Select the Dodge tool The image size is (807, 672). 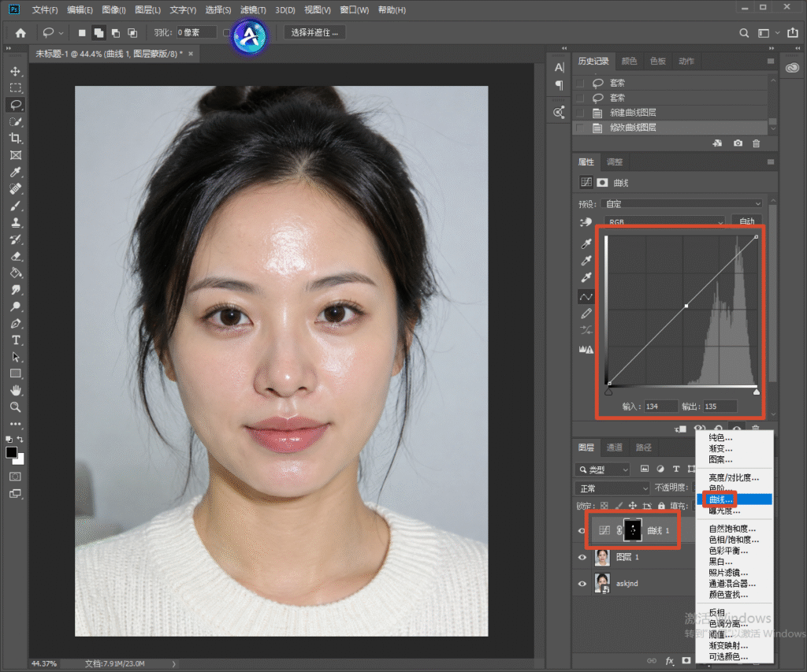pyautogui.click(x=16, y=306)
